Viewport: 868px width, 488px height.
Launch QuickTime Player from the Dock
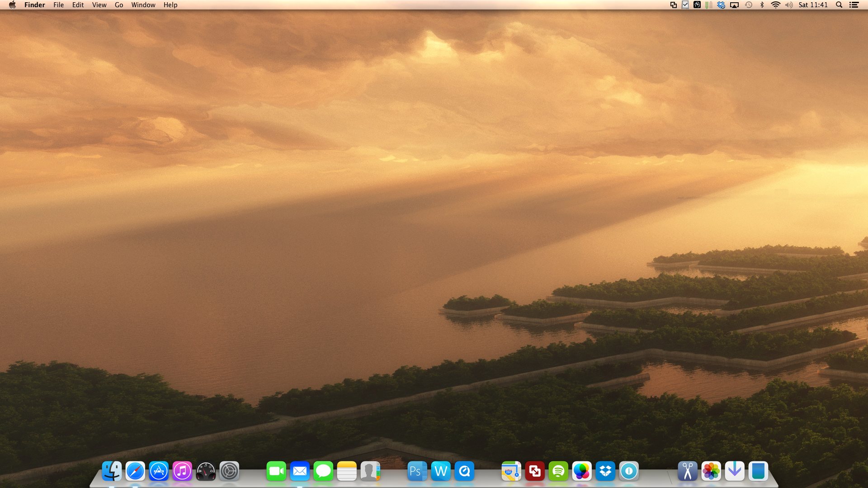[x=464, y=471]
